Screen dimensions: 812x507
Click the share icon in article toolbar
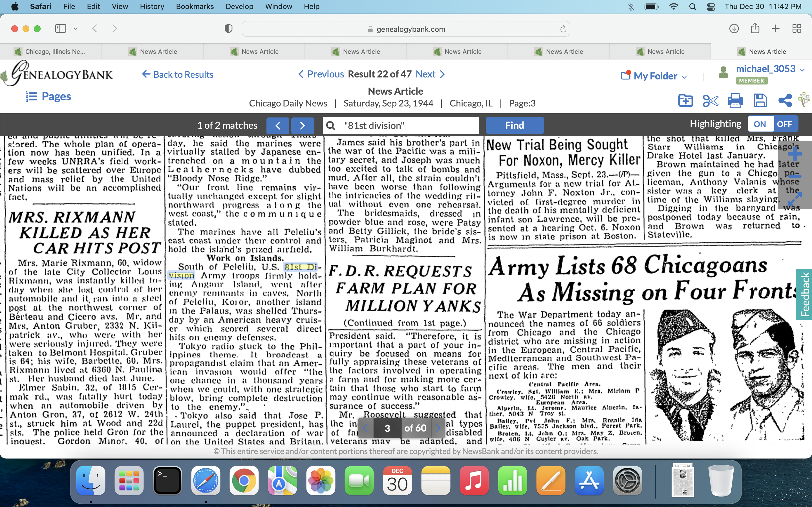(785, 101)
